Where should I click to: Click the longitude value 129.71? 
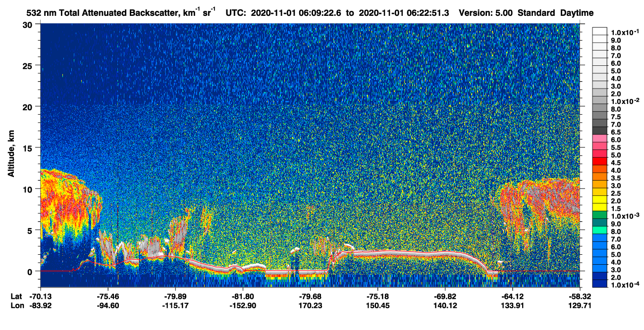click(x=580, y=305)
